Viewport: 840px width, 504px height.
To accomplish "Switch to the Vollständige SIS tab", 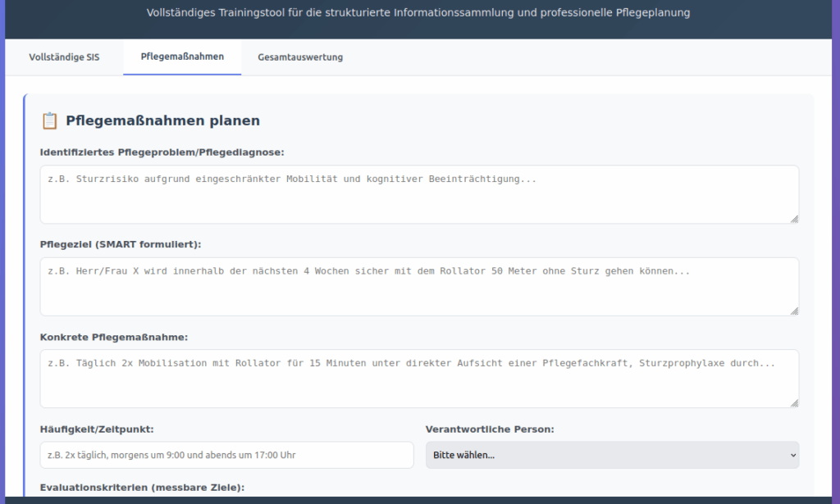I will click(64, 57).
